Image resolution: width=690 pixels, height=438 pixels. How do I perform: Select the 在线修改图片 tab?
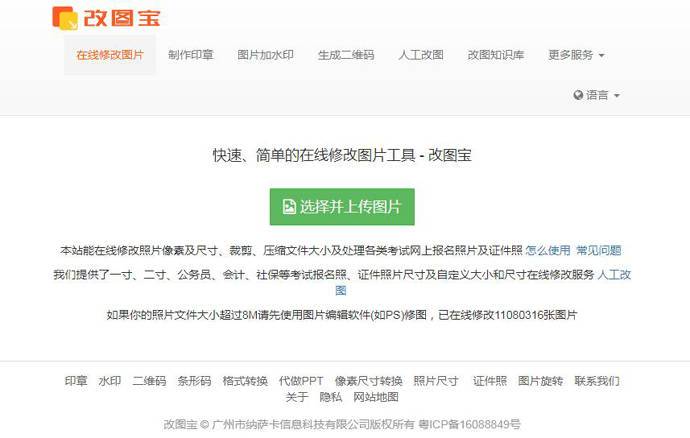tap(110, 55)
